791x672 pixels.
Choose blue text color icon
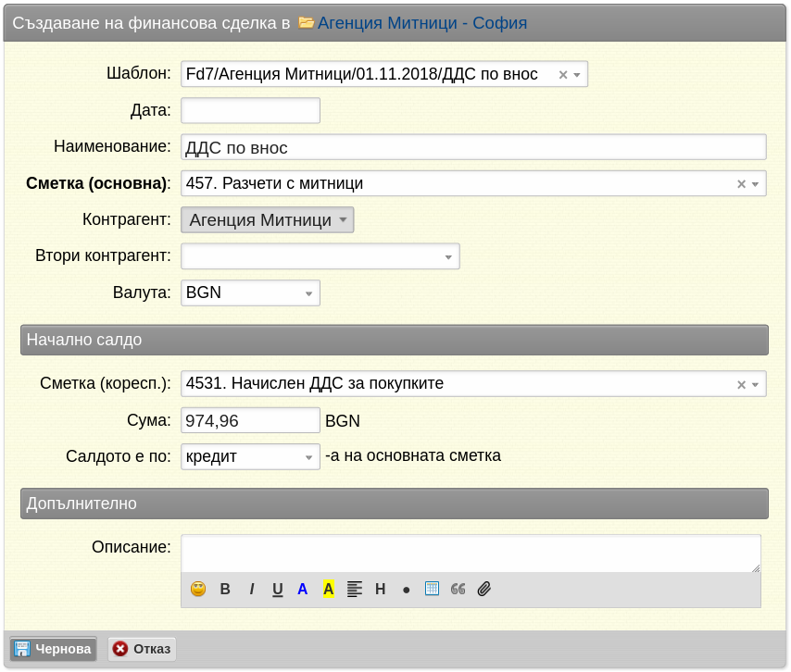(302, 589)
